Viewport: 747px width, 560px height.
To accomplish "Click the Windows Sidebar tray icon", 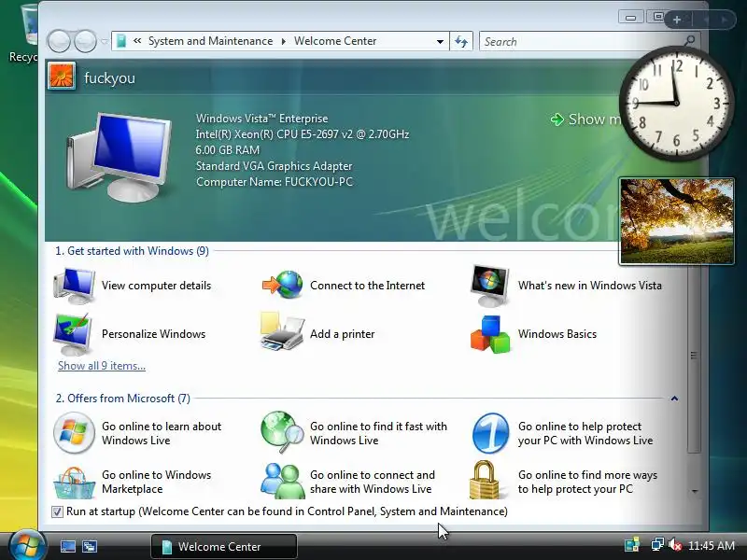I will 632,545.
